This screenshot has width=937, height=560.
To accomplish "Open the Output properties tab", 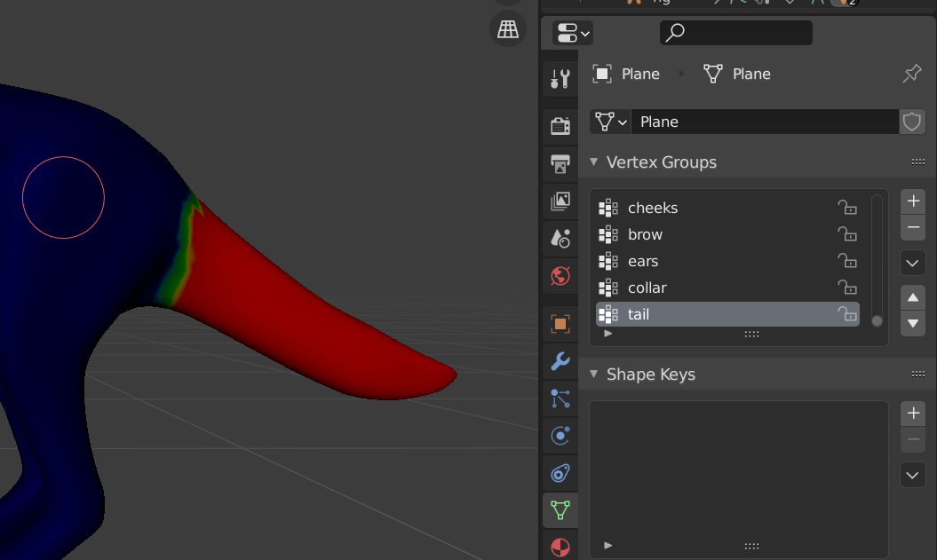I will pos(560,163).
